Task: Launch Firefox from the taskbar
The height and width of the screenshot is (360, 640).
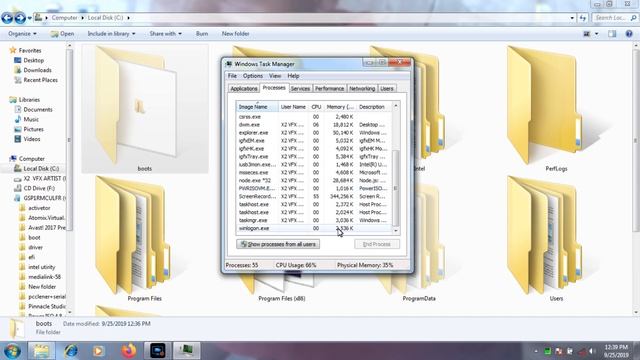Action: (129, 351)
